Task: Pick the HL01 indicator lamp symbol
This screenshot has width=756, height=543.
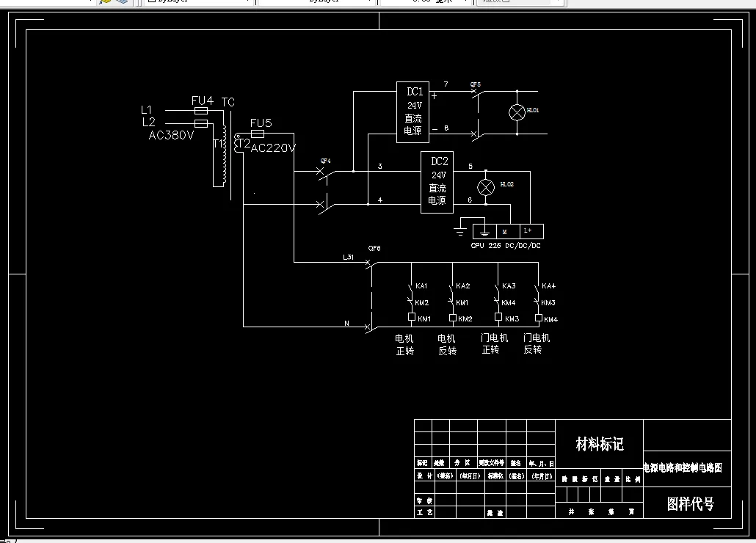Action: 517,113
